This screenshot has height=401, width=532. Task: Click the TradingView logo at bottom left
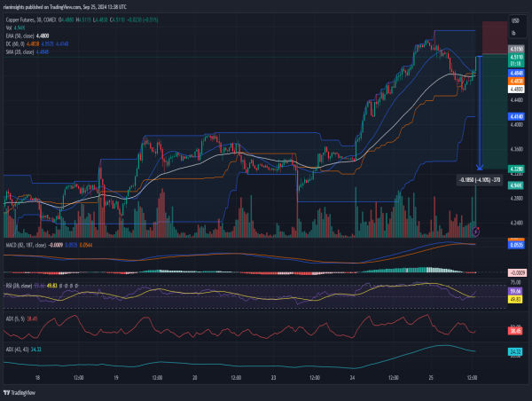point(20,393)
